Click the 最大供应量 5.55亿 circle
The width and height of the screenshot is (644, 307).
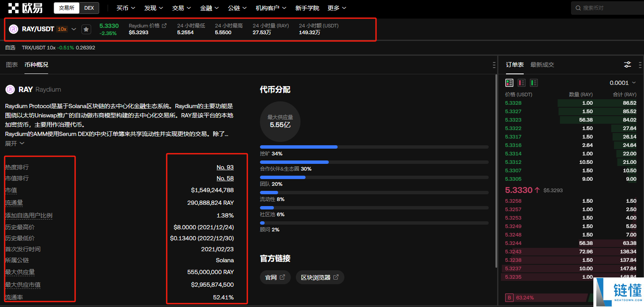coord(280,122)
